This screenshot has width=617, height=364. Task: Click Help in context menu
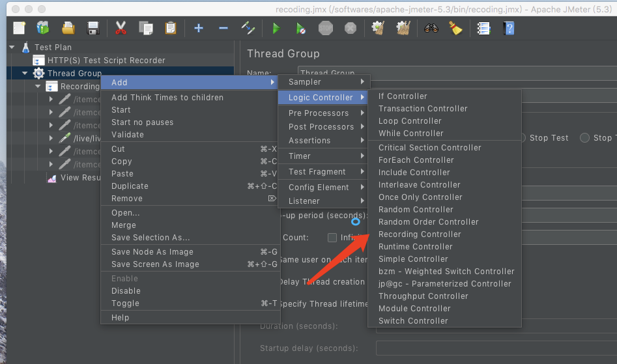pos(190,318)
